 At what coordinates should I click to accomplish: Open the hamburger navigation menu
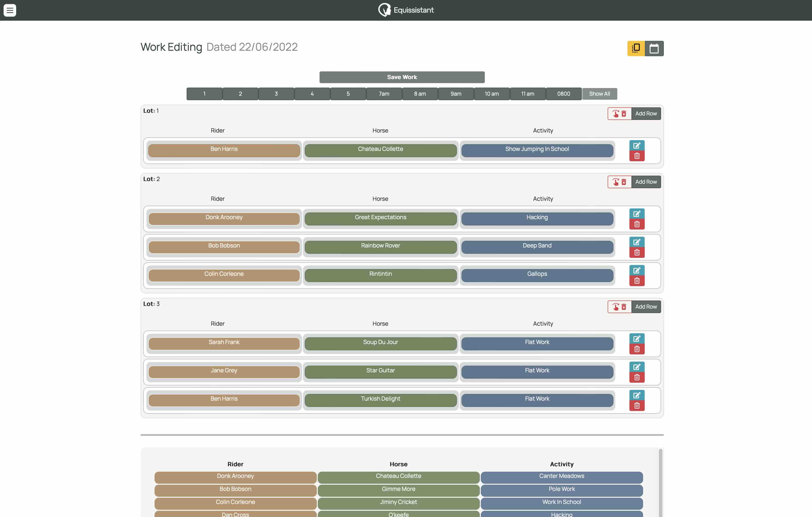point(10,10)
